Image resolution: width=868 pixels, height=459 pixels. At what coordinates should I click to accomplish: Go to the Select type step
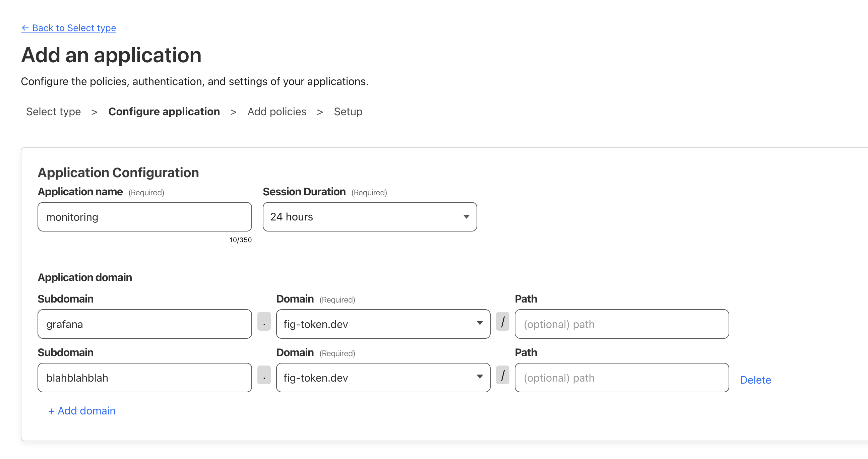54,112
